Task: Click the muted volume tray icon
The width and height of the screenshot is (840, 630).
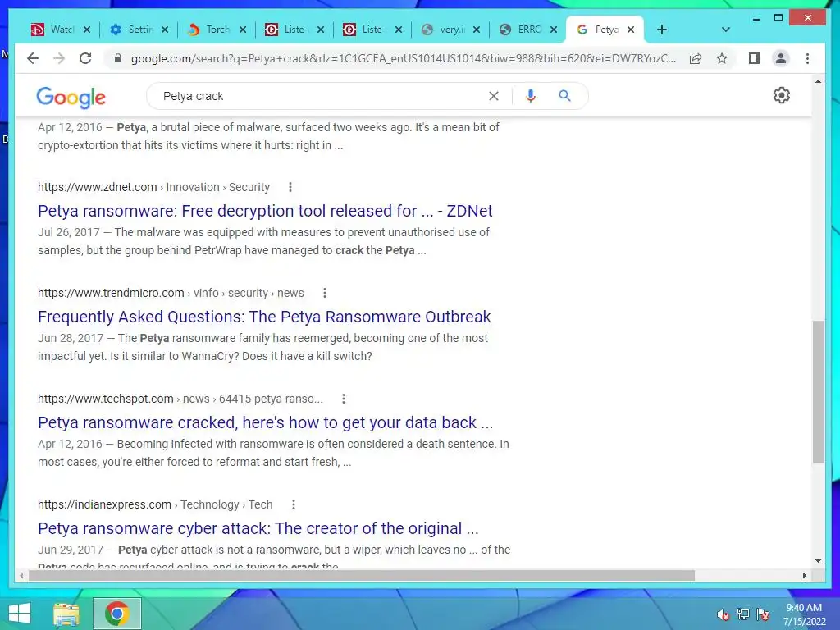Action: (x=723, y=614)
